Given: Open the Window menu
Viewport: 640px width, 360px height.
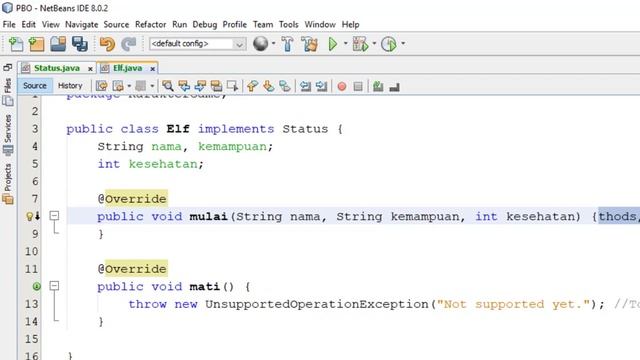Looking at the screenshot, I should (320, 24).
